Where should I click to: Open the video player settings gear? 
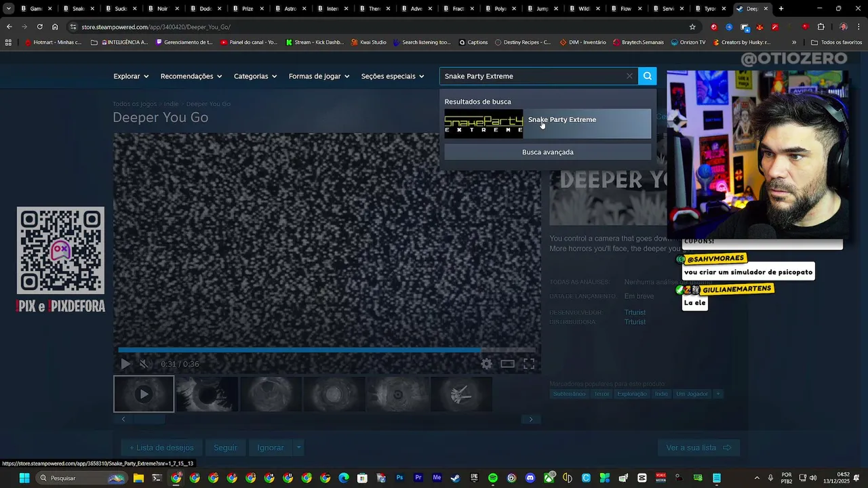click(x=486, y=364)
